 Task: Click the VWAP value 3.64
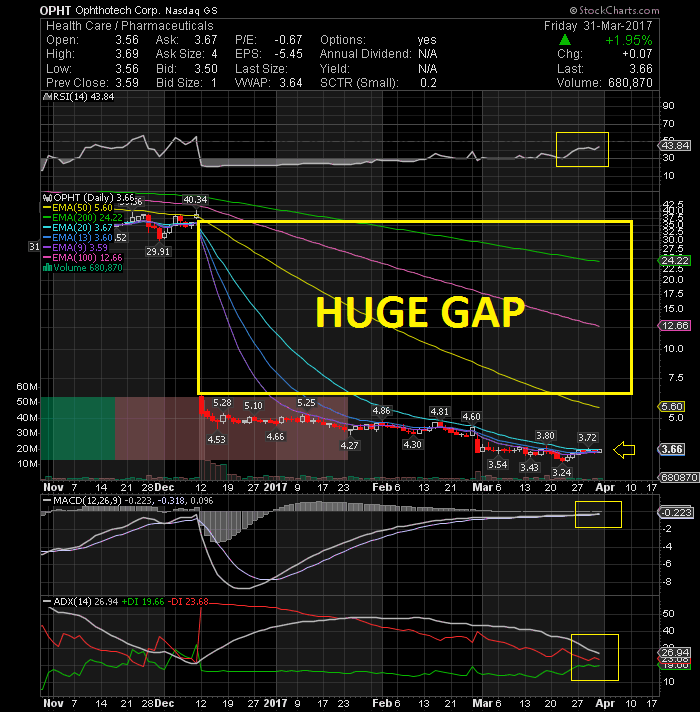pos(291,83)
